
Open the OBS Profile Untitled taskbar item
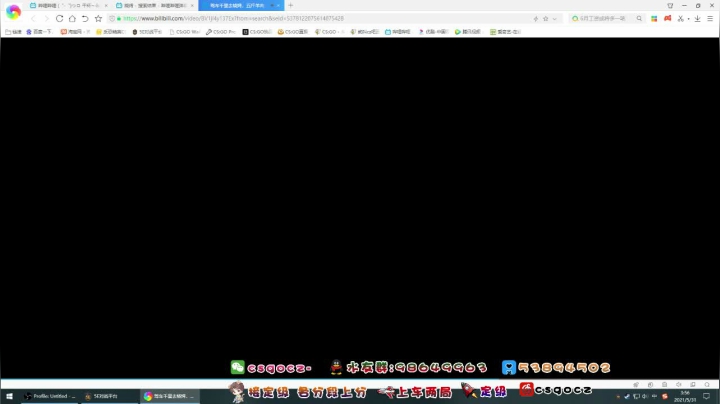coord(50,396)
